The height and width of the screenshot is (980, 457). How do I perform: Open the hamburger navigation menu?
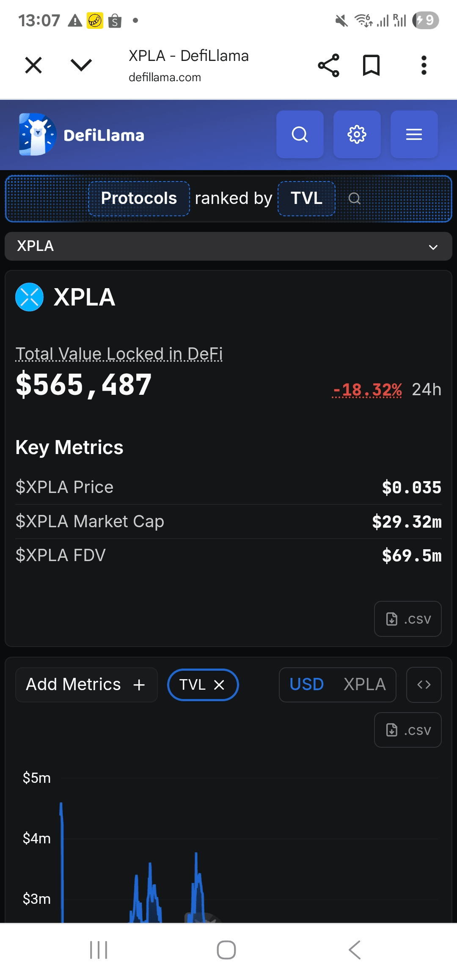point(414,135)
